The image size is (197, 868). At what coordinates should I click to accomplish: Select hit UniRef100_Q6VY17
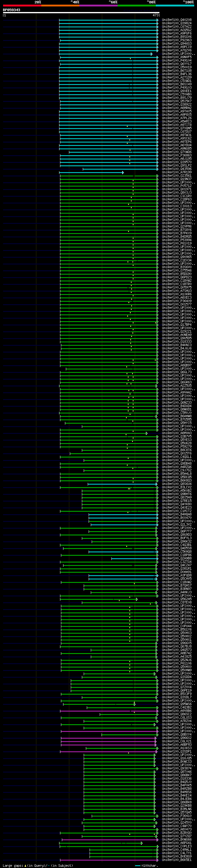pos(177,64)
